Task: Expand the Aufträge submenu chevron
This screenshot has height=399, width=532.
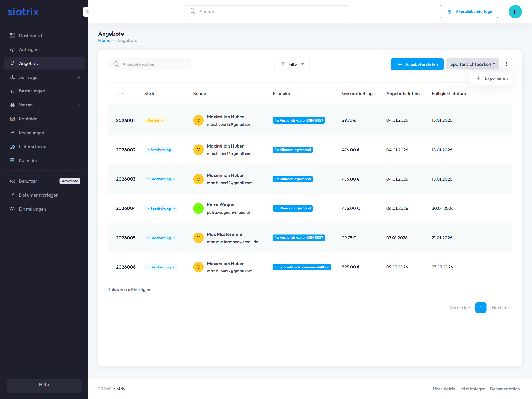Action: 79,77
